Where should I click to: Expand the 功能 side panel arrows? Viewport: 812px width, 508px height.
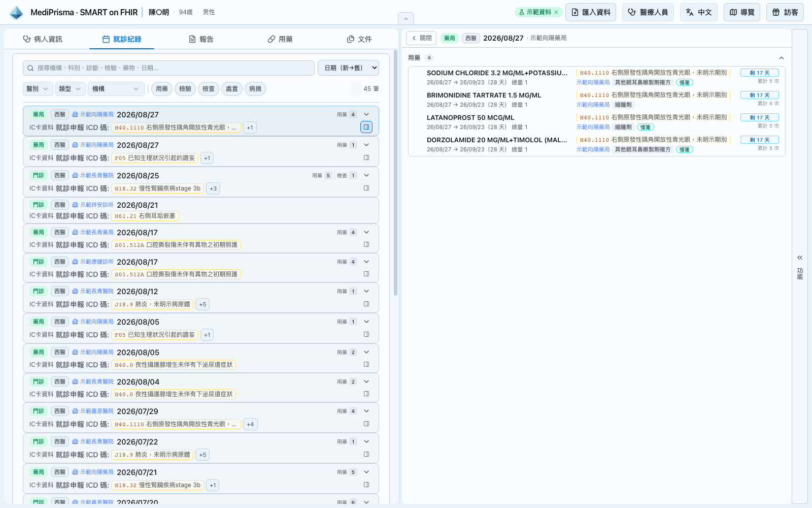(800, 258)
